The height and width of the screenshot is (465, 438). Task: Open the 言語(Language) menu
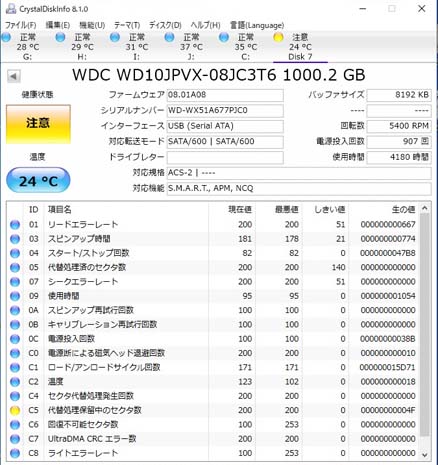point(257,25)
